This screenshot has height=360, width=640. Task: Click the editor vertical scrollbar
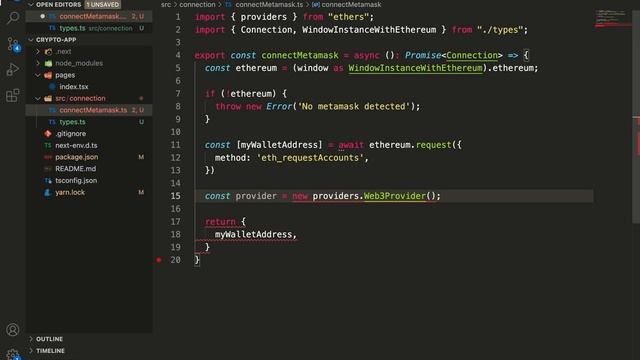coord(636,116)
